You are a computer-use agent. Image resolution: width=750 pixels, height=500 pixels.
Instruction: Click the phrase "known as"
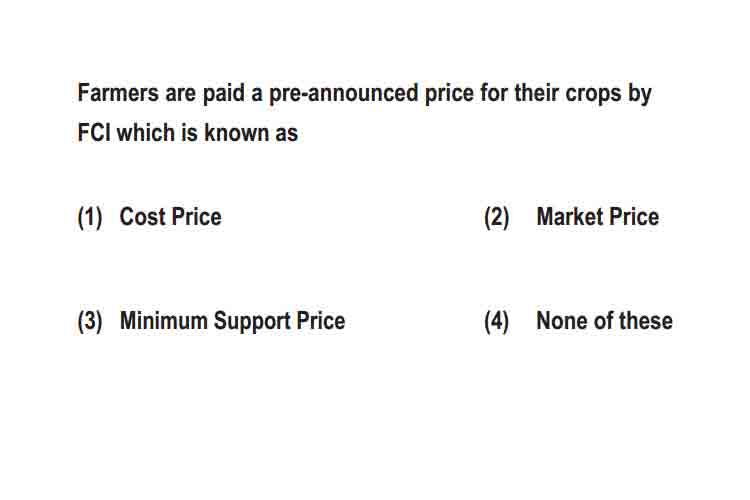(x=251, y=133)
